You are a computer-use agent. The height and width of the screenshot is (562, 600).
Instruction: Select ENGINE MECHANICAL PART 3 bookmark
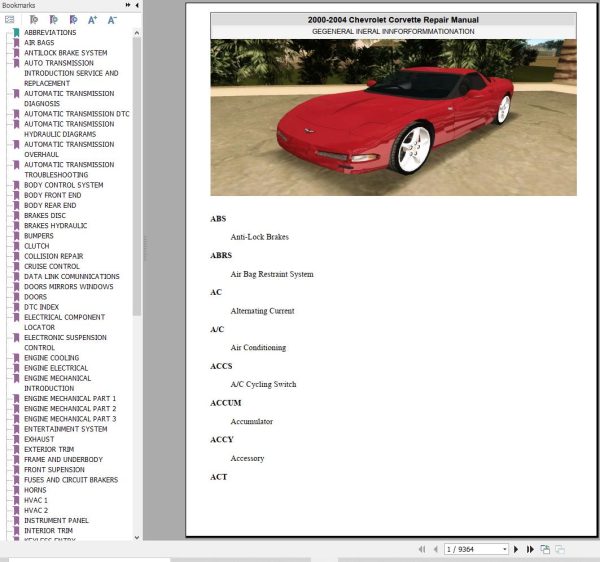coord(70,419)
